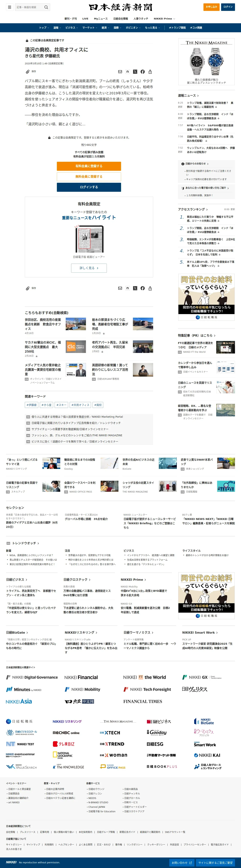Image resolution: width=241 pixels, height=868 pixels.
Task: Open the 日経xTECH logo
Action: (x=110, y=733)
